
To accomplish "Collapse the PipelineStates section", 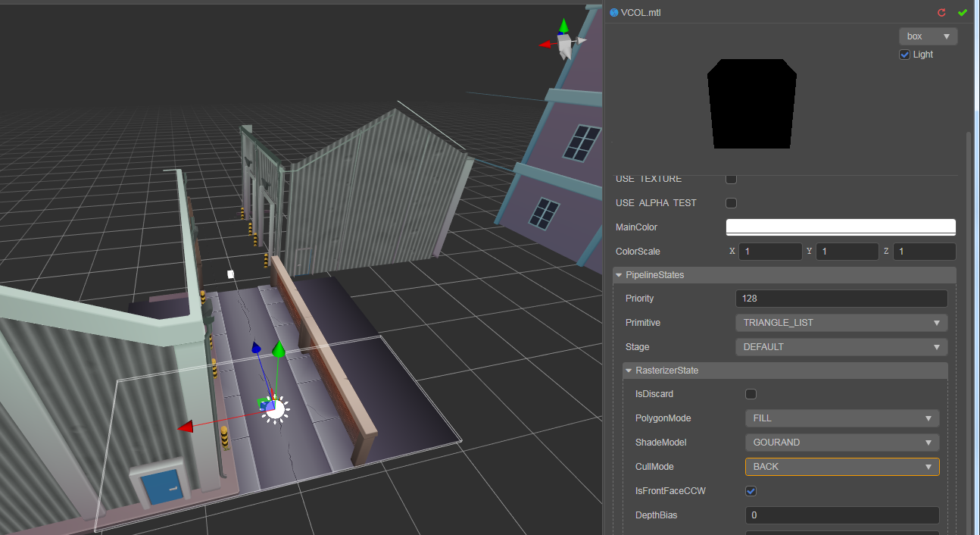I will 619,275.
